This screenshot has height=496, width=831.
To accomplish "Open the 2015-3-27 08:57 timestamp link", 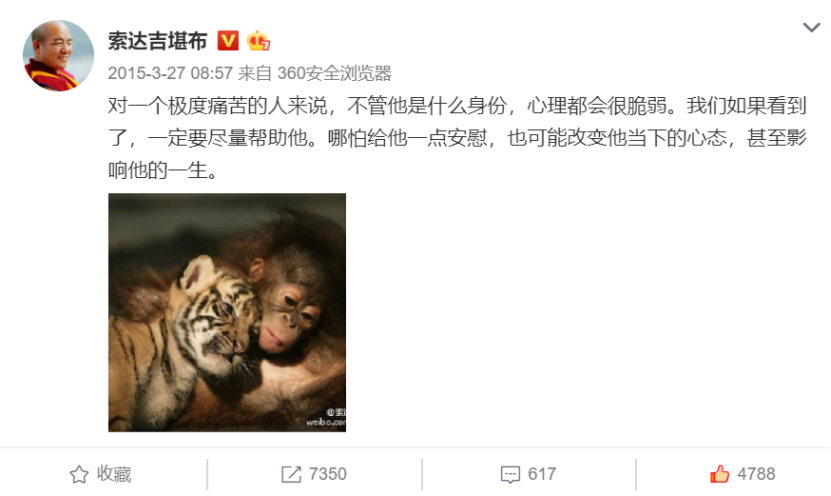I will (170, 73).
